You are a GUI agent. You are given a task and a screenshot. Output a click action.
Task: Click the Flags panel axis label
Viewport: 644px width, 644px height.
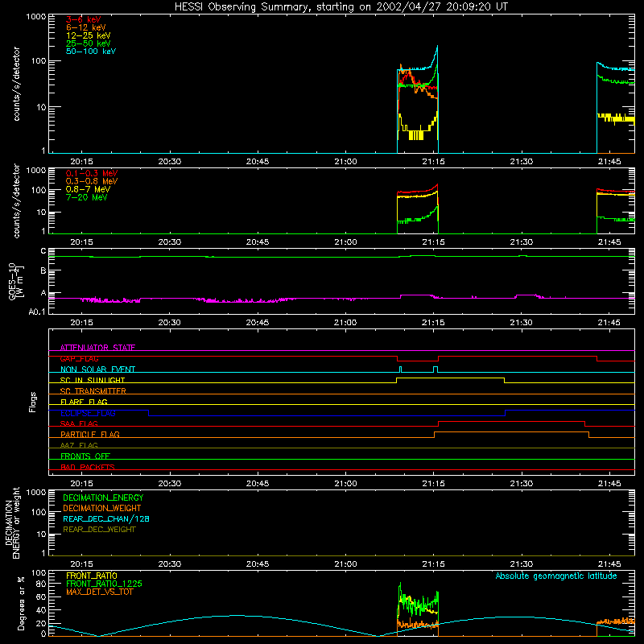click(33, 402)
